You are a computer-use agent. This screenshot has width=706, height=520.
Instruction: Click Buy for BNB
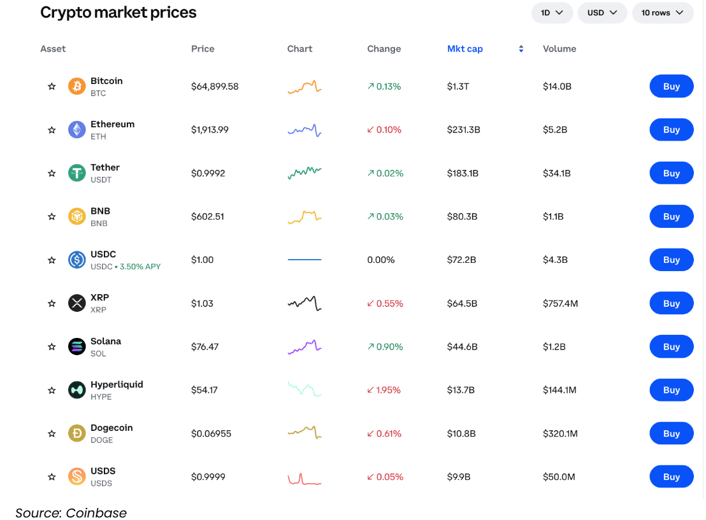coord(671,217)
